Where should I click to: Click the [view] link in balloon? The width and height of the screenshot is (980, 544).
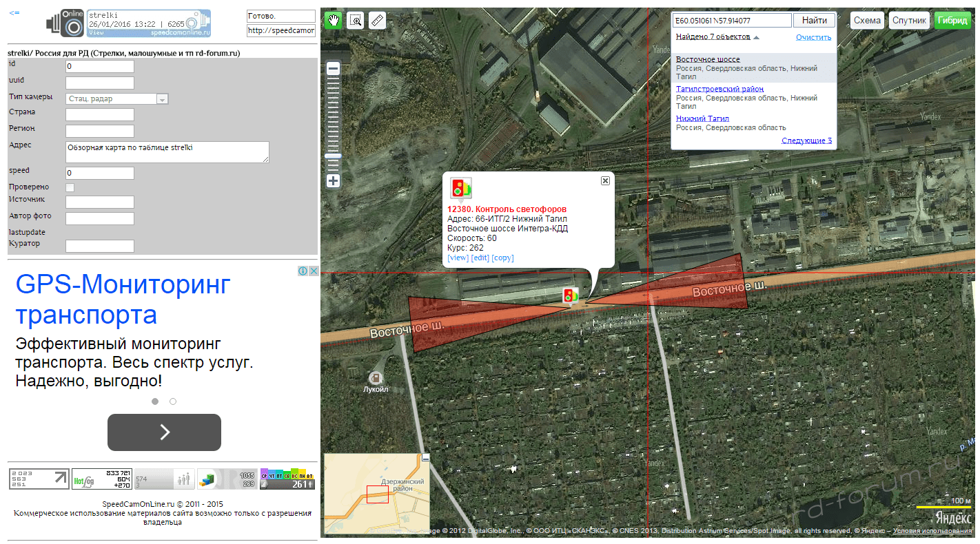tap(458, 258)
